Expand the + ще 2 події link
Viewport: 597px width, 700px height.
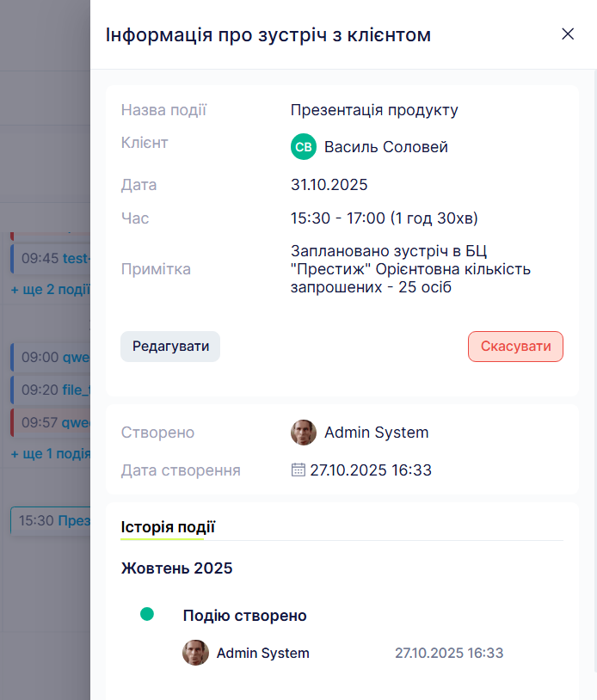(51, 289)
